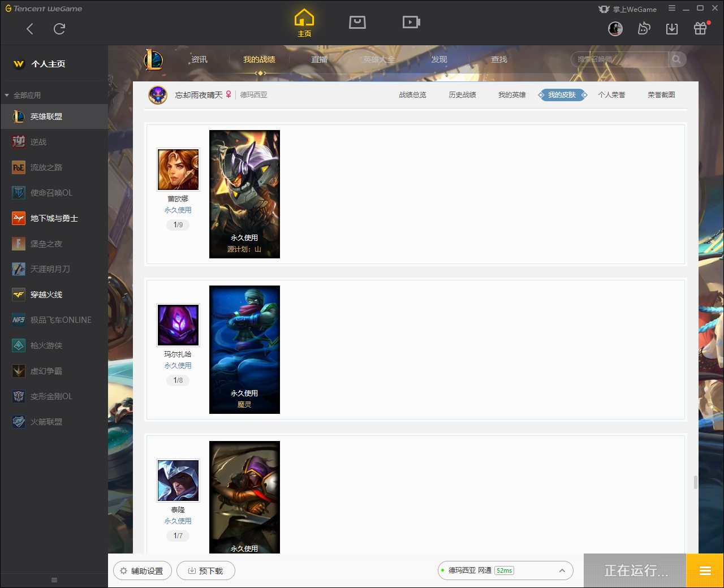Select 穿越火线 in the sidebar
The image size is (724, 588).
click(54, 295)
